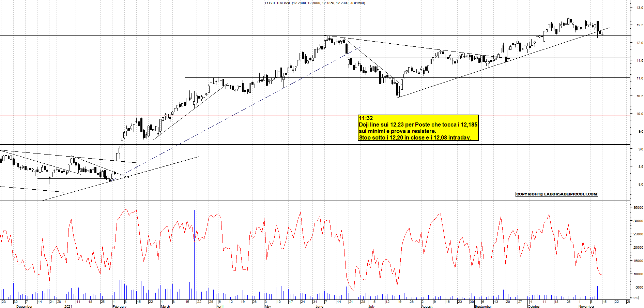Click the March month label
Image resolution: width=644 pixels, height=308 pixels.
click(165, 306)
